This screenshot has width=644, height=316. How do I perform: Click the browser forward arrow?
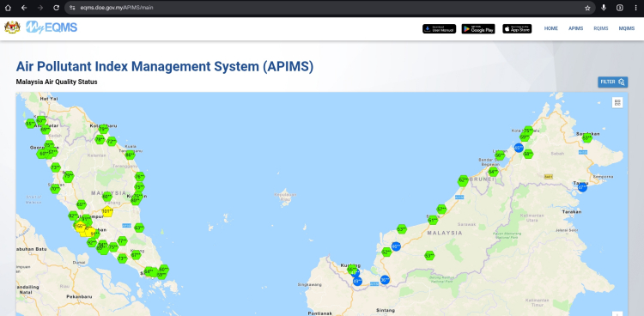[x=40, y=8]
